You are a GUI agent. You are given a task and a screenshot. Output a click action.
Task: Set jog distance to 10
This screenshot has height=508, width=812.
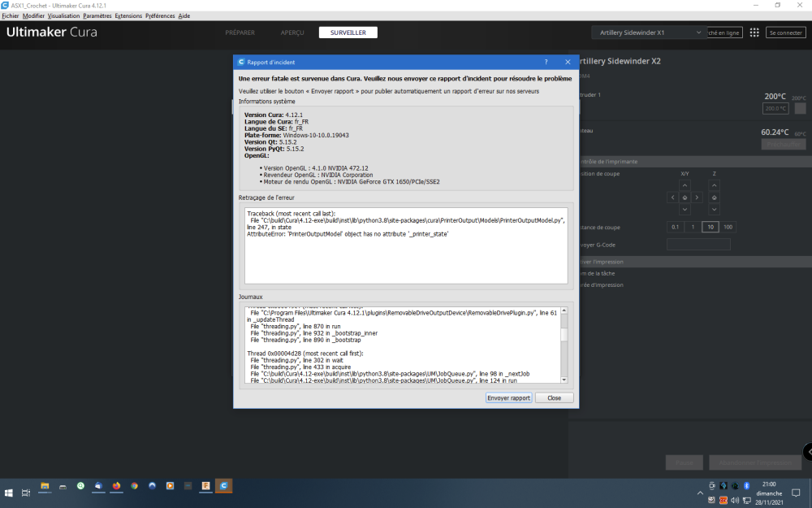710,227
